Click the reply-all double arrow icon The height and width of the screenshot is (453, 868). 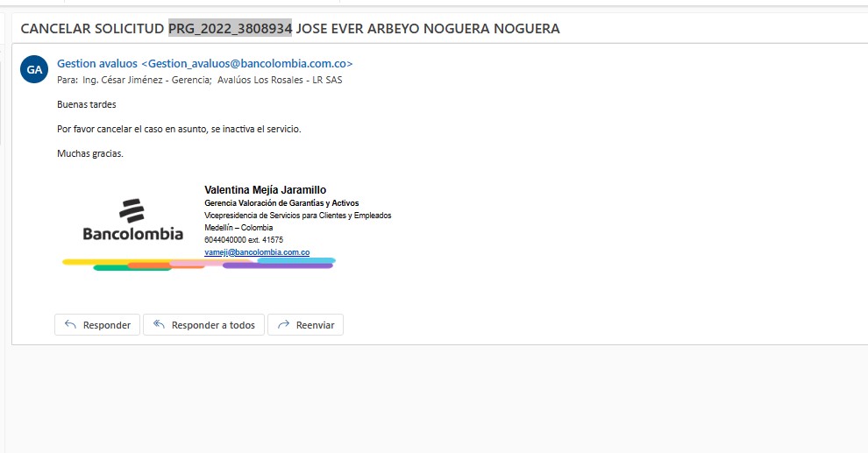(x=159, y=324)
